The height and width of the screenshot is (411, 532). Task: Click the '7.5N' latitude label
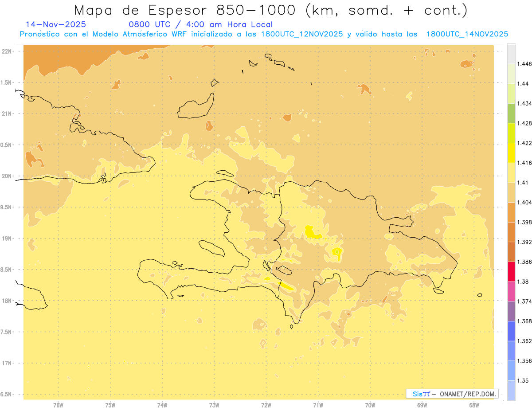[x=6, y=332]
